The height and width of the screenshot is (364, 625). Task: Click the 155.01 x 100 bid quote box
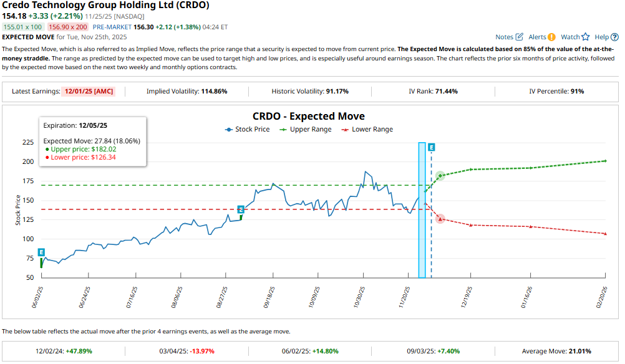click(x=23, y=27)
